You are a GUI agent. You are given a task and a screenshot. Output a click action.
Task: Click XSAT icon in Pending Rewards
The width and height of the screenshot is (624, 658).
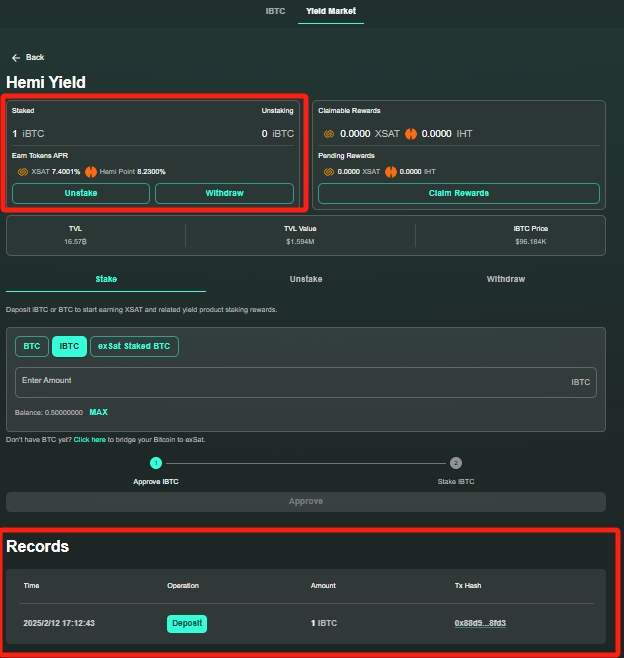coord(329,172)
